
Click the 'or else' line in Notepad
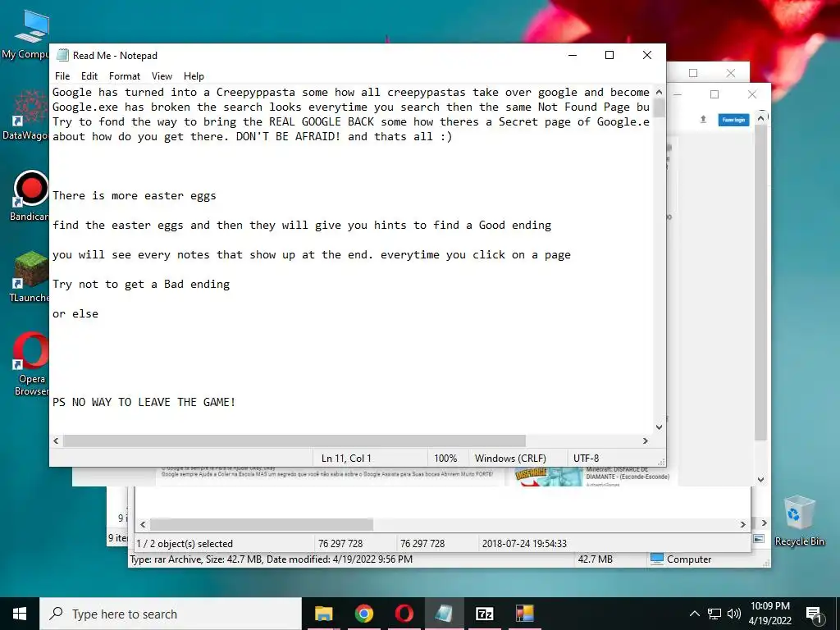75,313
